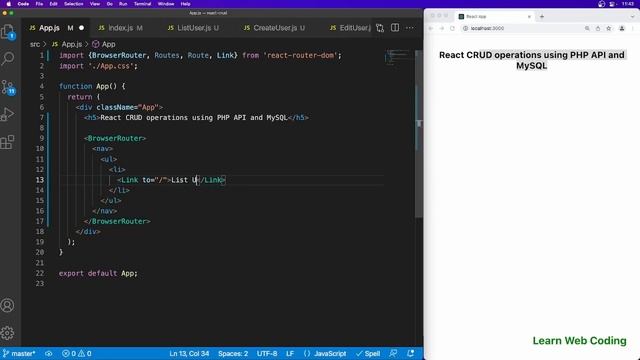Click 'export default App;' line
Screen dimensions: 640x360
(98, 273)
